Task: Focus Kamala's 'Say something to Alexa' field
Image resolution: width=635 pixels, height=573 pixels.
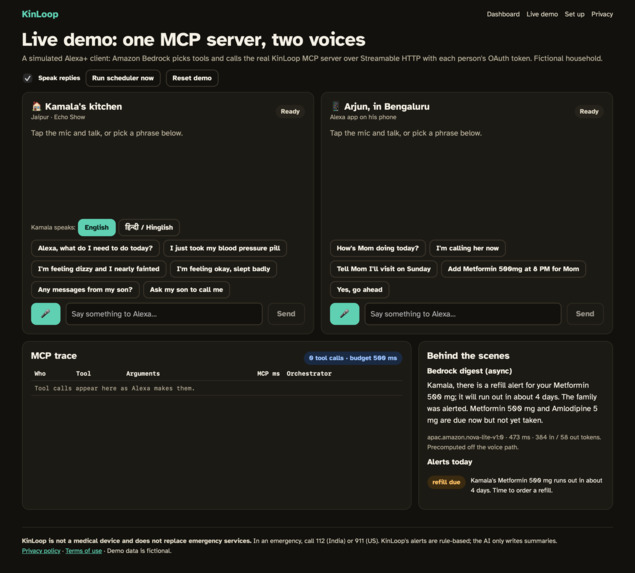Action: pos(164,314)
